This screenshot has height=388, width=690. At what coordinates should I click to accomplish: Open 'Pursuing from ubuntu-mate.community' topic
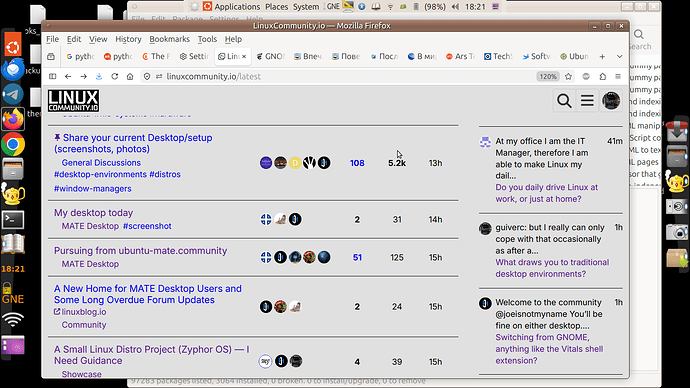(140, 251)
